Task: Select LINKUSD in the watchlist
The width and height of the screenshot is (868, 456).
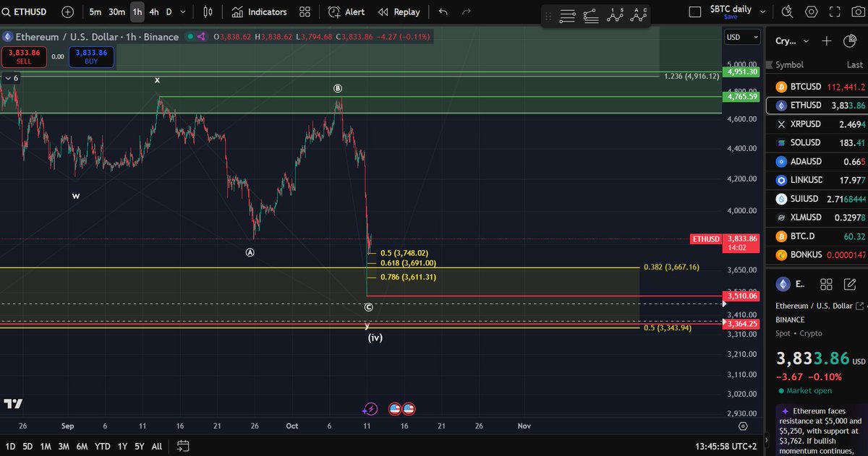Action: coord(817,180)
